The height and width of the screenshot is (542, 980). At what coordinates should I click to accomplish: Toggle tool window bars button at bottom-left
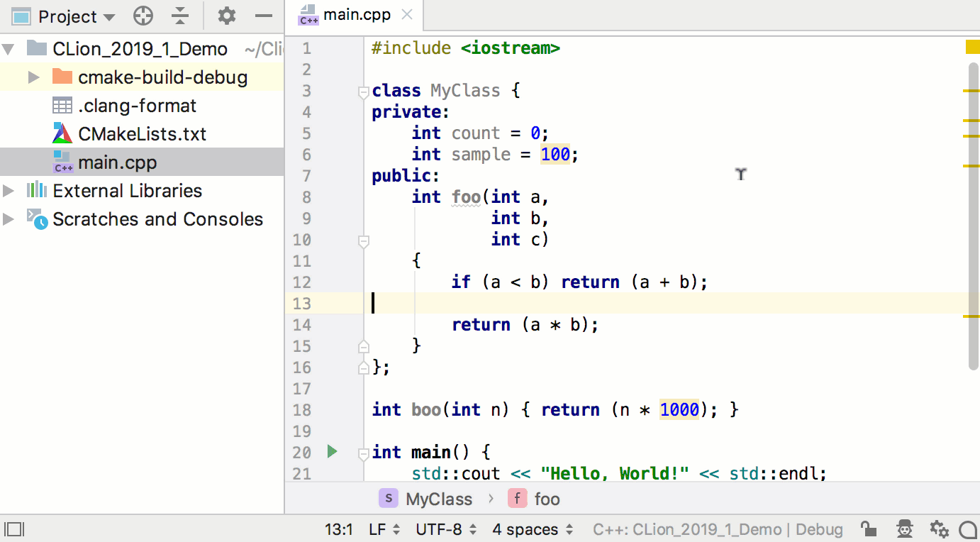click(x=14, y=529)
